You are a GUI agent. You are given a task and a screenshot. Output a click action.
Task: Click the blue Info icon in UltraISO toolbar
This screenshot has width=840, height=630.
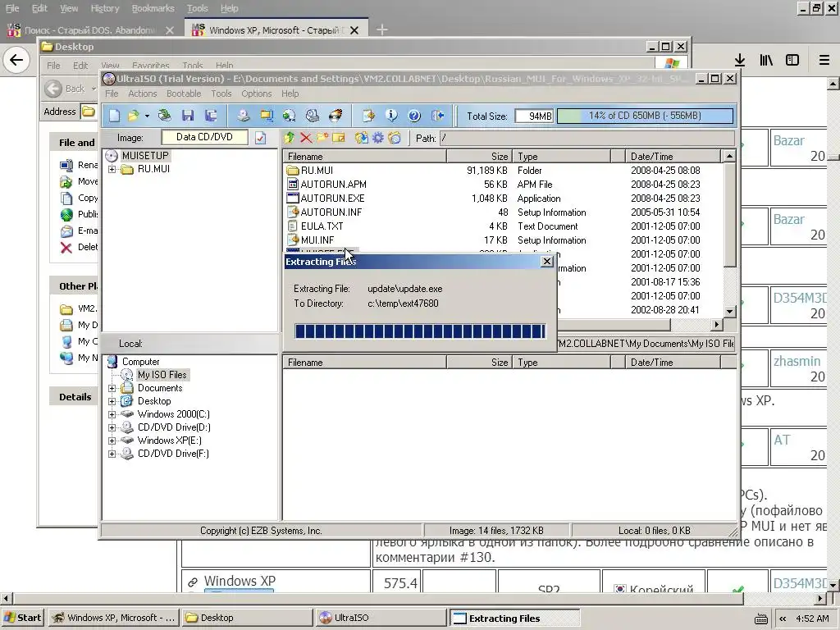click(391, 116)
